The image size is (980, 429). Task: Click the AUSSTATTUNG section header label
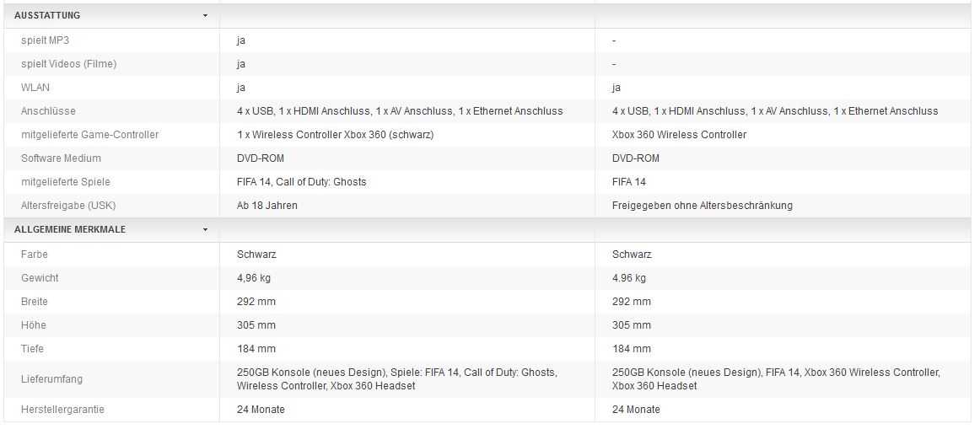click(x=47, y=16)
